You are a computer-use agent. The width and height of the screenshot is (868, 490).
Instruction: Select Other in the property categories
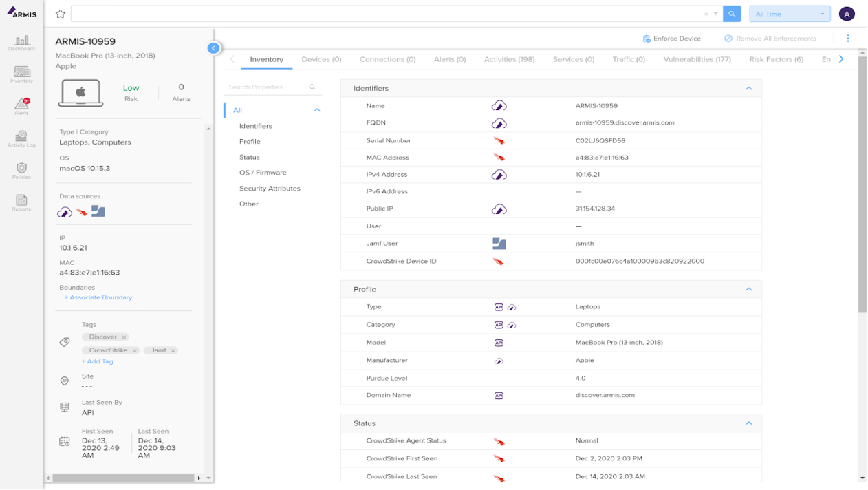click(249, 204)
